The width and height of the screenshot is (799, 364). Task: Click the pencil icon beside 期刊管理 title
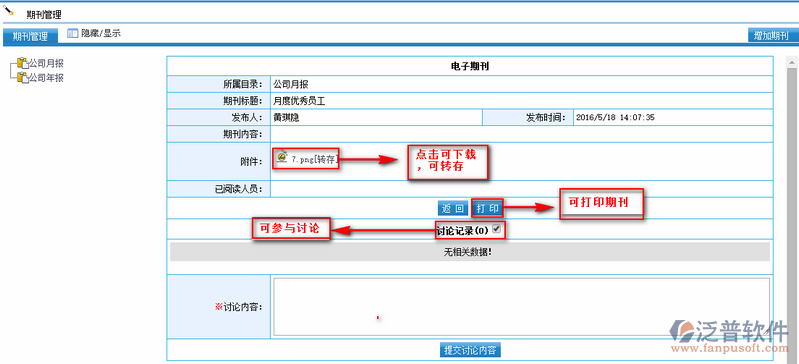pos(8,10)
